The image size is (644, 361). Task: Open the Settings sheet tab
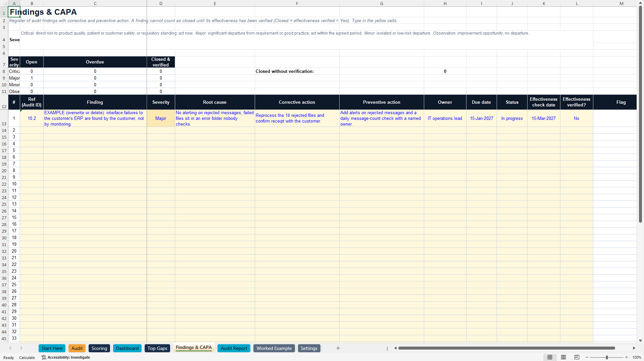(x=309, y=348)
